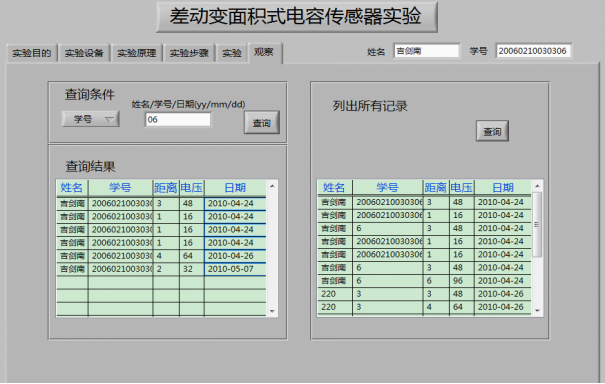The width and height of the screenshot is (605, 384).
Task: Click the 学号 field showing 20060210030306
Action: 533,51
